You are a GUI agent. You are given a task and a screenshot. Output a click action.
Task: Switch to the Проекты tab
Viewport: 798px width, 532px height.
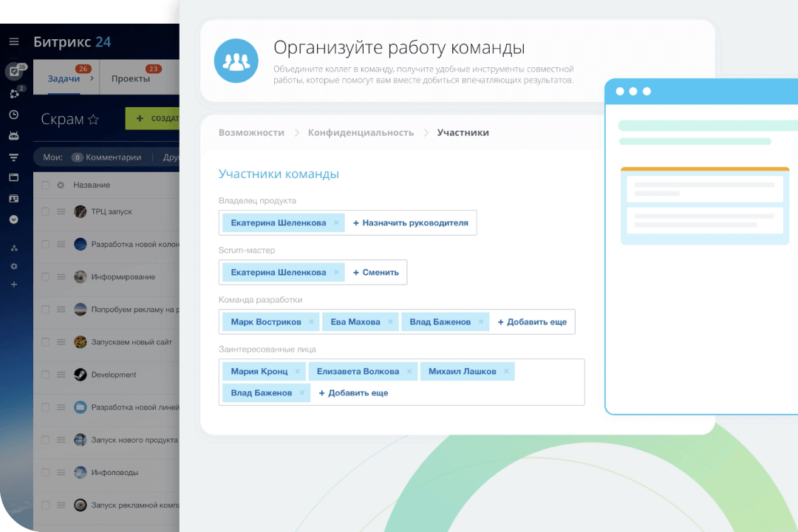tap(130, 78)
